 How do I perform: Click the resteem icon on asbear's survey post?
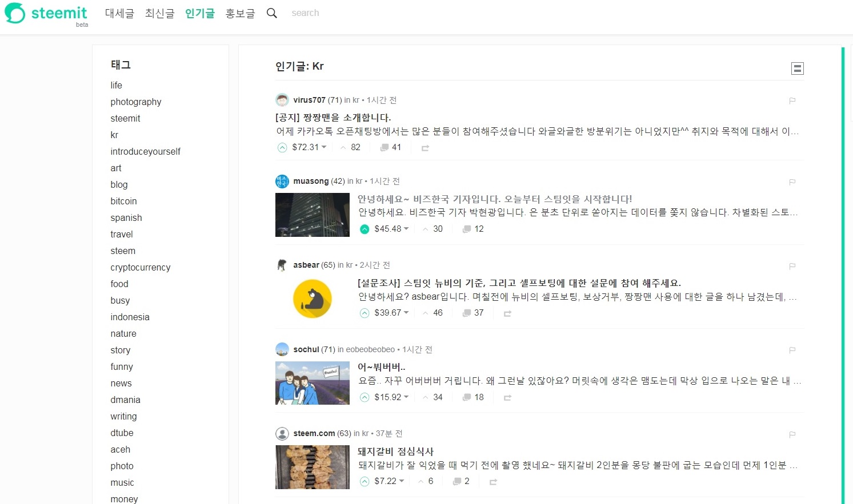[x=507, y=313]
